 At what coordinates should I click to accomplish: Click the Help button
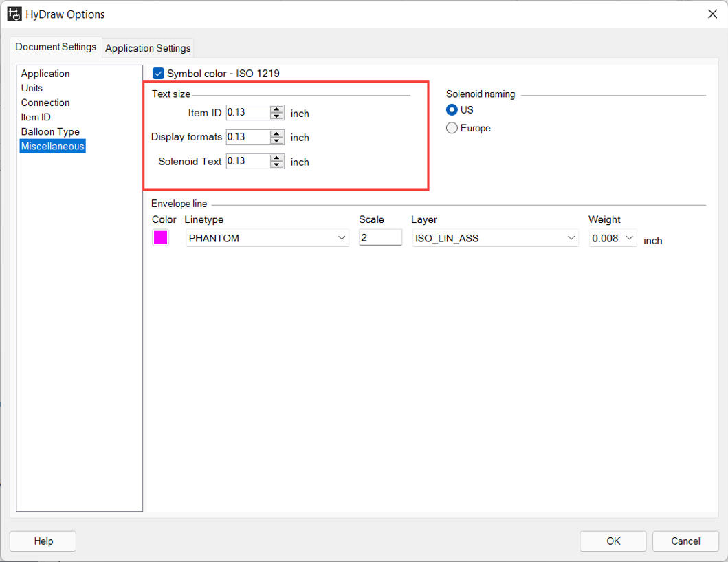click(x=43, y=541)
